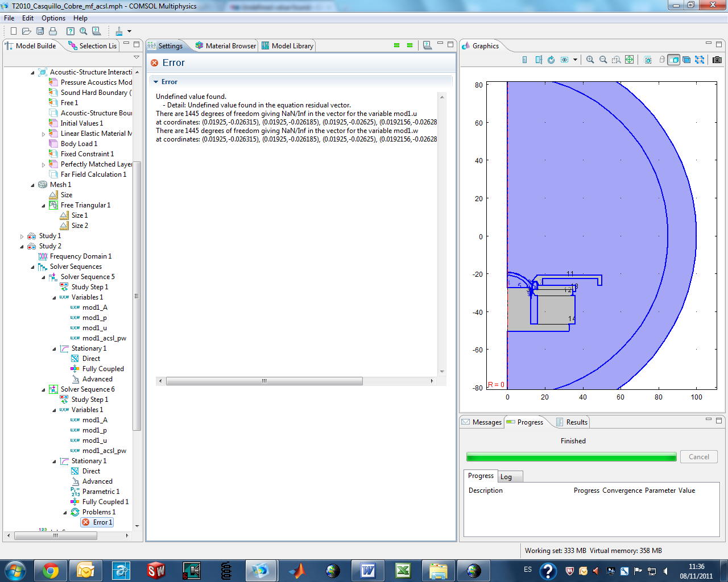
Task: Click the Zoom Extents green arrows icon
Action: click(x=629, y=60)
